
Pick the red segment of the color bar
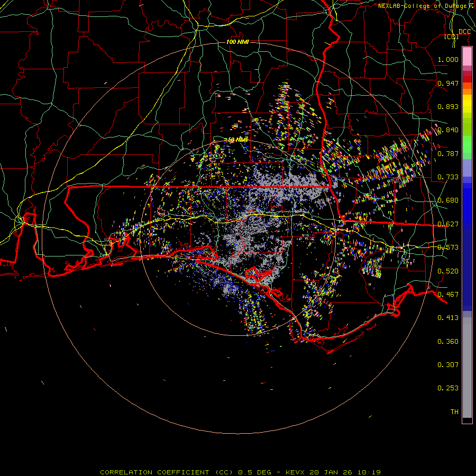pos(467,79)
